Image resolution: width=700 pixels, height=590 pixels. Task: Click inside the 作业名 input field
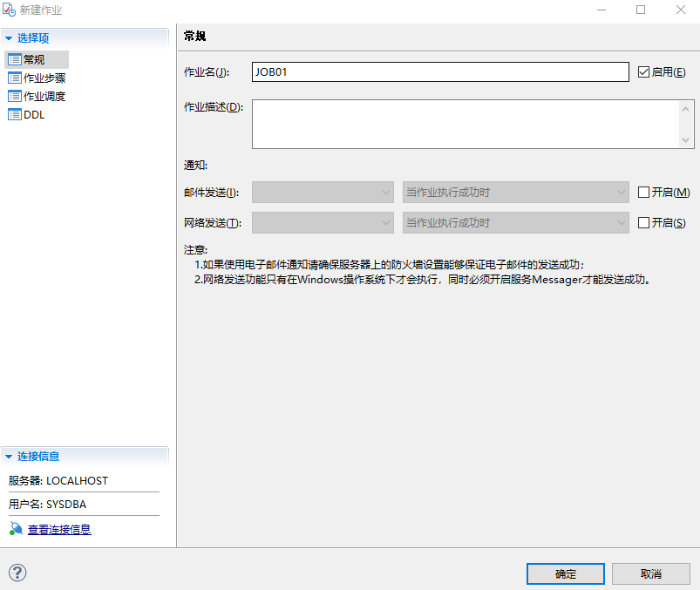[x=436, y=71]
